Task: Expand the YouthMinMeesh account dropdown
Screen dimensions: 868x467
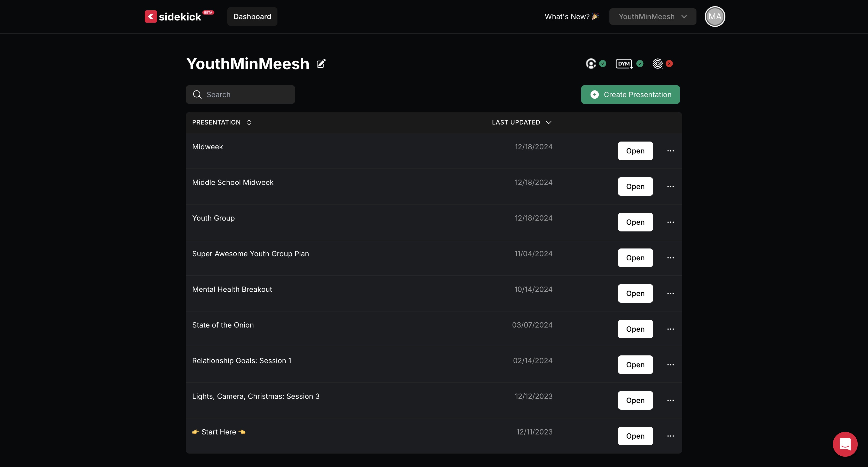Action: click(x=652, y=17)
